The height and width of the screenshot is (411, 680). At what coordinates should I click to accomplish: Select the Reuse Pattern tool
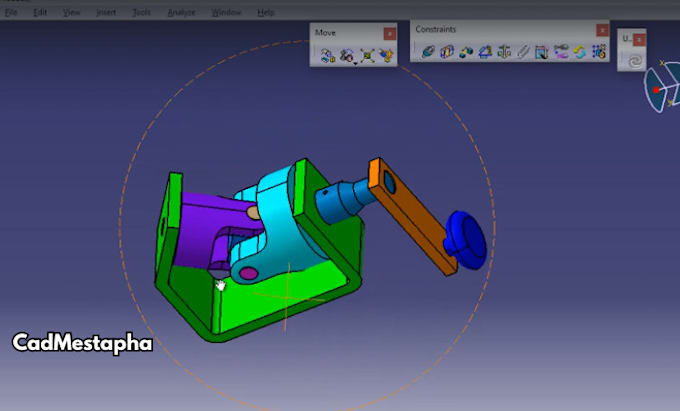[598, 52]
